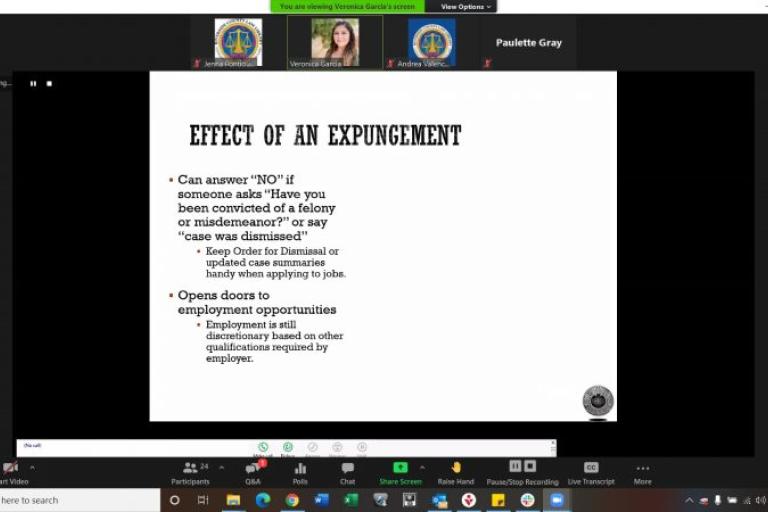Open the Chat panel
Image resolution: width=768 pixels, height=512 pixels.
[347, 472]
